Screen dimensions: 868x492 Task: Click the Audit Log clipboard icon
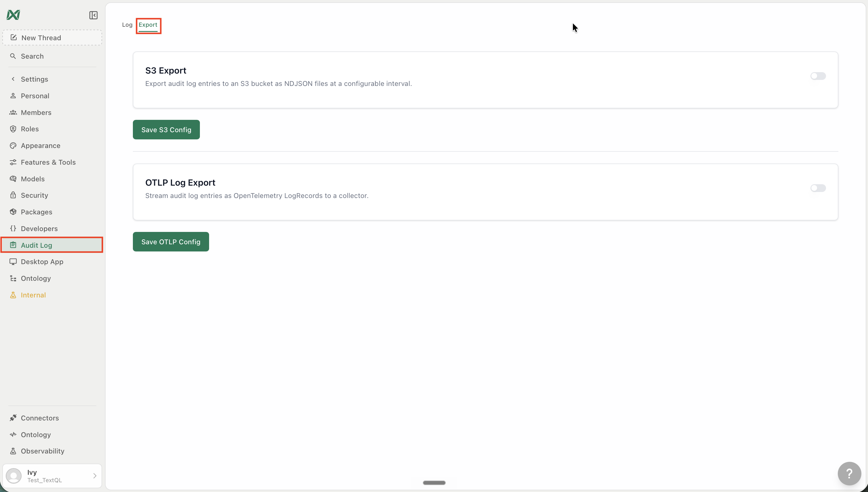13,245
